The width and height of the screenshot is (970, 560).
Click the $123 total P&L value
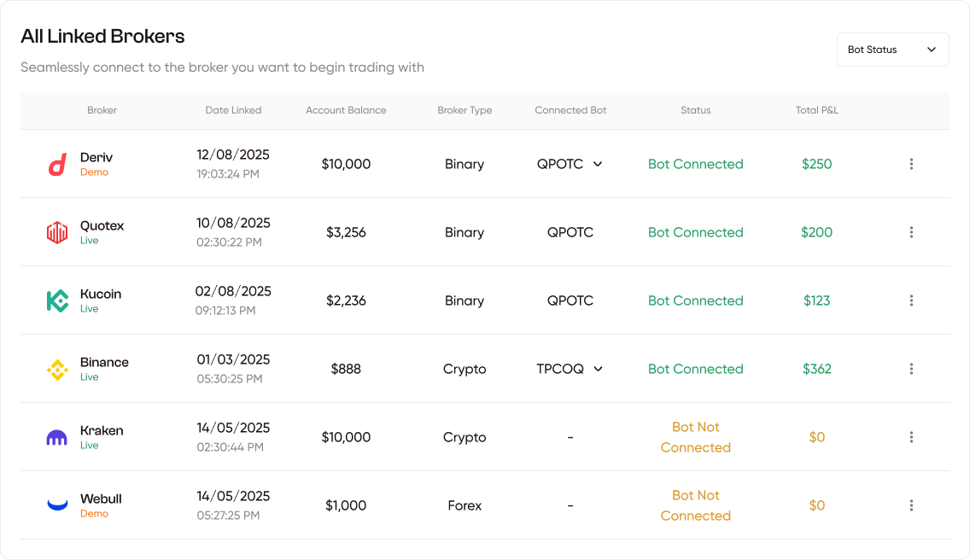(x=816, y=300)
